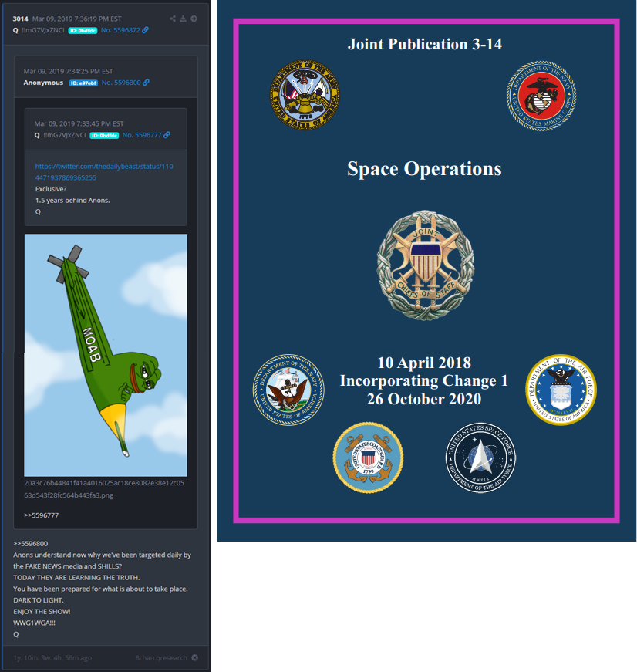Screen dimensions: 637x672
Task: Click the "1y, 10m, 3w, 4h, 56m ago" age text
Action: (x=52, y=658)
